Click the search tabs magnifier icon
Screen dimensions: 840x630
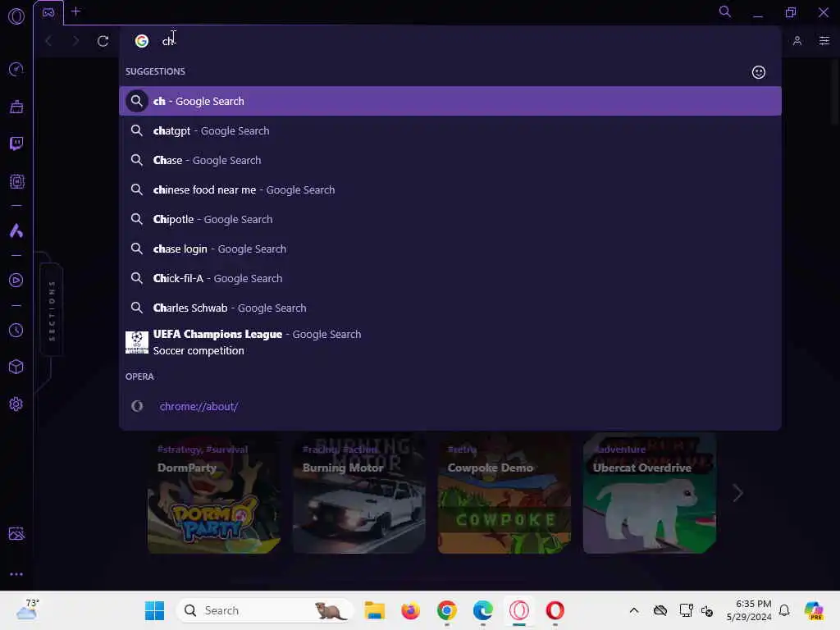(725, 11)
